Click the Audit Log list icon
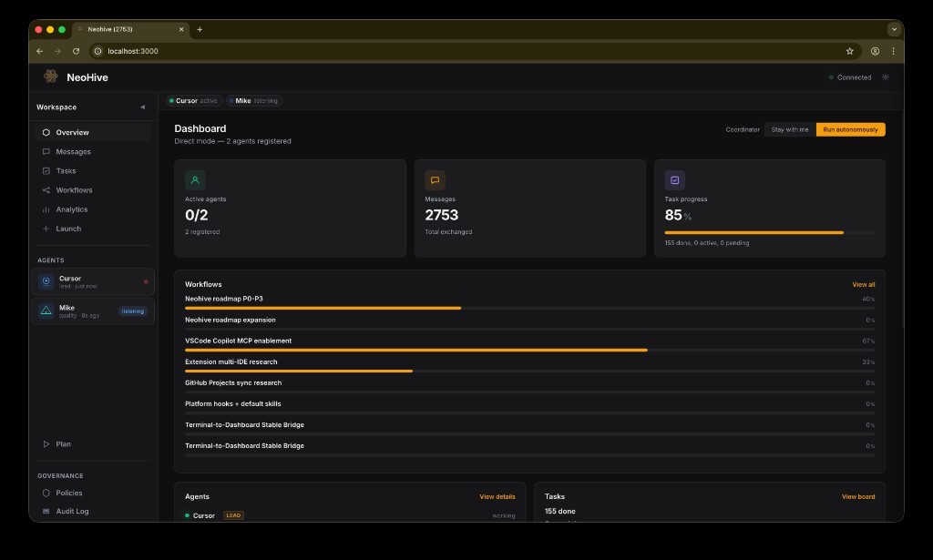Viewport: 933px width, 560px height. pyautogui.click(x=46, y=511)
